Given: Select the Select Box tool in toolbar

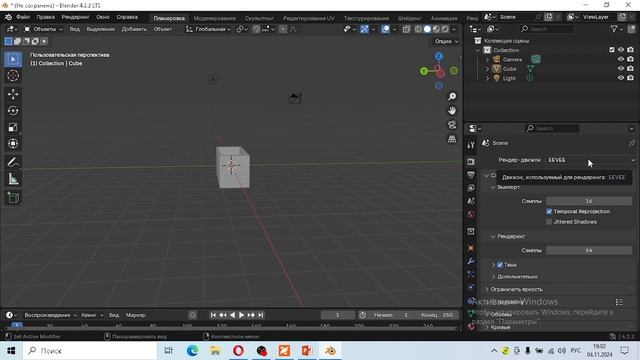Looking at the screenshot, I should [13, 59].
